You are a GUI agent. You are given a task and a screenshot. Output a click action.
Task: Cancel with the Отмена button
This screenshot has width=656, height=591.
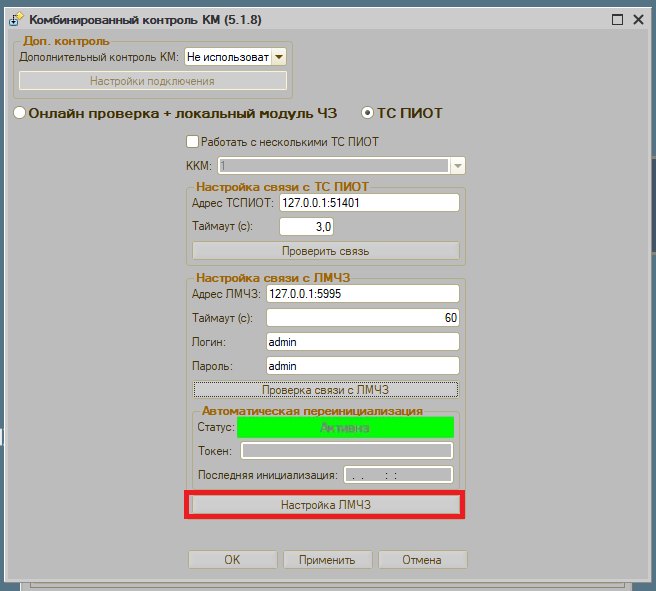pos(423,560)
